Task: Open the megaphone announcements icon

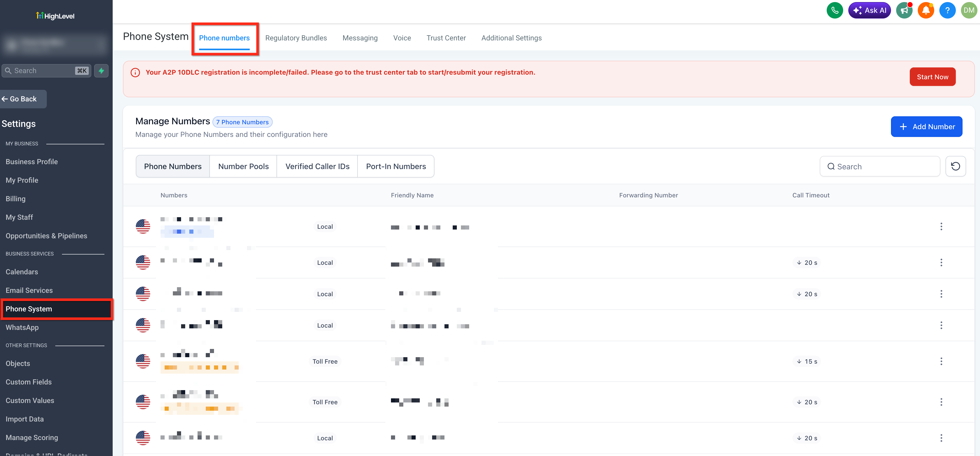Action: click(x=904, y=10)
